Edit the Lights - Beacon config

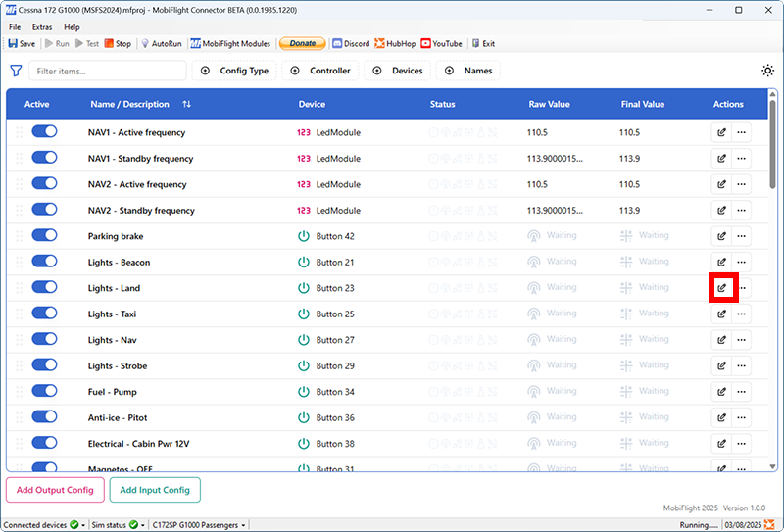721,262
